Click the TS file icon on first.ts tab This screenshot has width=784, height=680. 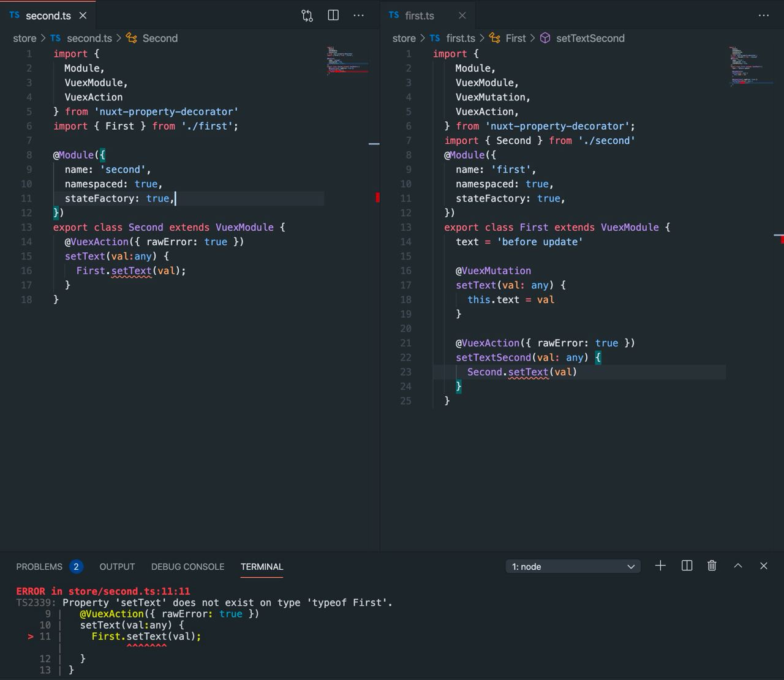[x=394, y=15]
